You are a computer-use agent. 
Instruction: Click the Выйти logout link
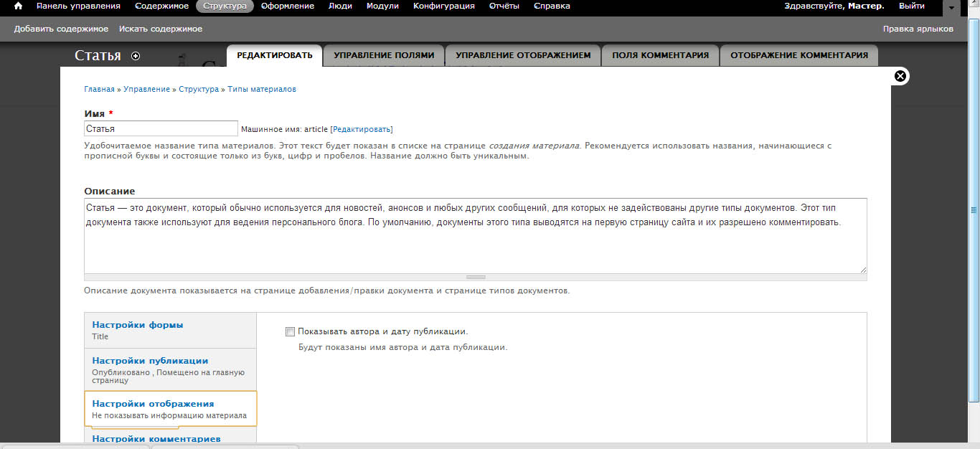(x=911, y=6)
